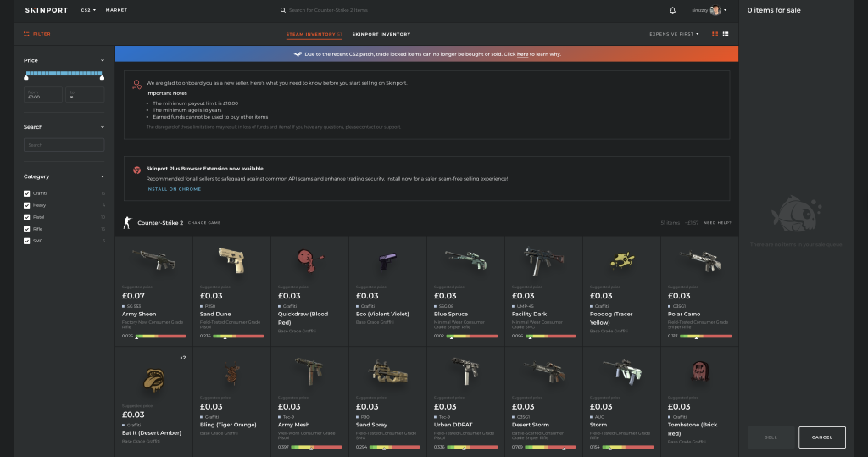The image size is (868, 457).
Task: Switch to Skinport Inventory tab
Action: 381,34
